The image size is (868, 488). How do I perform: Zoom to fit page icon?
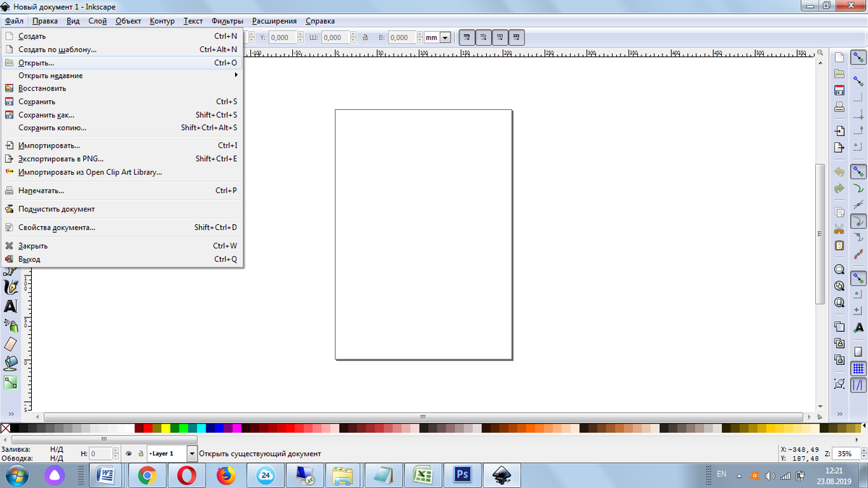point(839,303)
